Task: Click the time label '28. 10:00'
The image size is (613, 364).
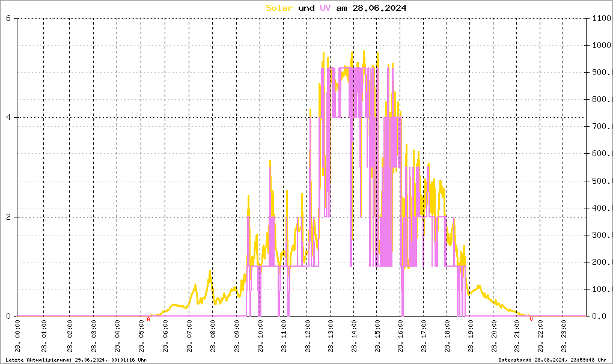Action: click(x=260, y=336)
